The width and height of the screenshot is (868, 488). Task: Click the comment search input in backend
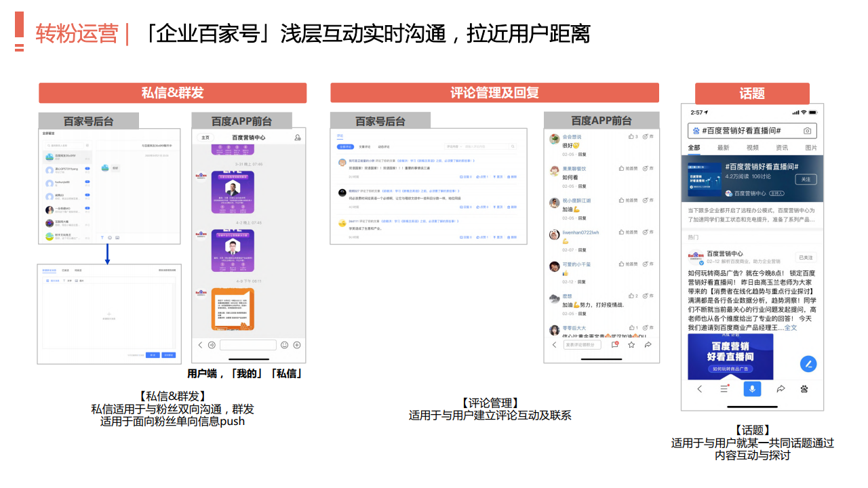point(486,146)
